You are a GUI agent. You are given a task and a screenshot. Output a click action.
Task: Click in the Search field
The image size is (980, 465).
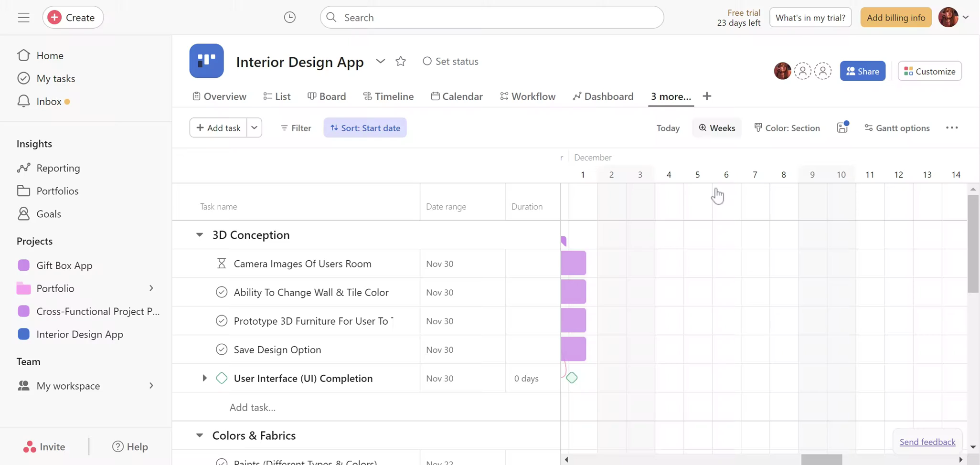492,18
